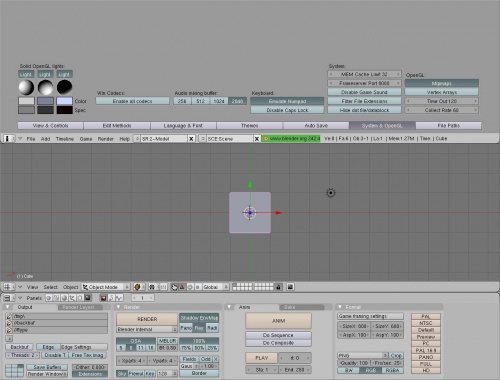Open the Global orientation dropdown
500x380 pixels.
tap(216, 287)
